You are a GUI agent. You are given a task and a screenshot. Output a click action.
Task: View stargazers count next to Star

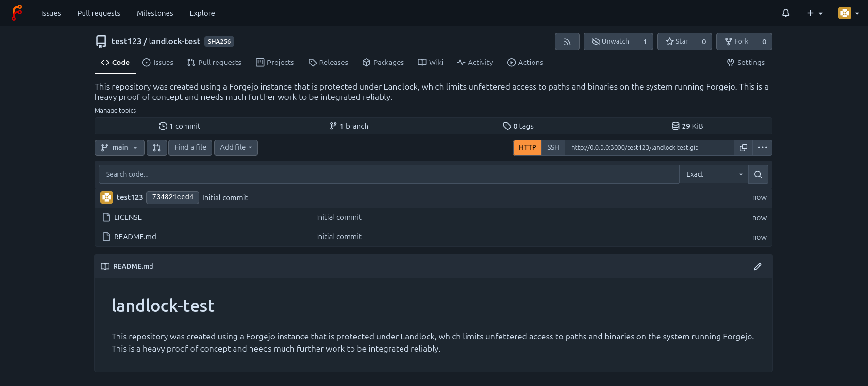(704, 42)
